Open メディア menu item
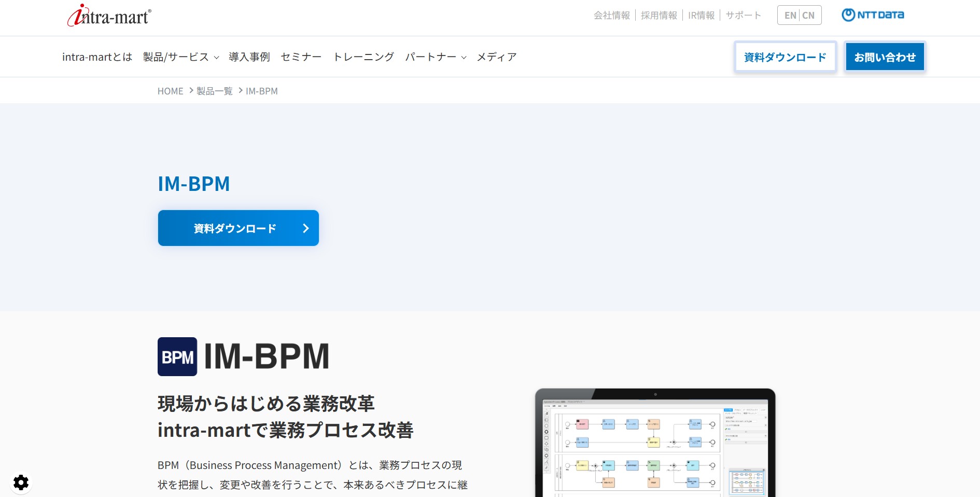Viewport: 980px width, 497px height. (497, 57)
